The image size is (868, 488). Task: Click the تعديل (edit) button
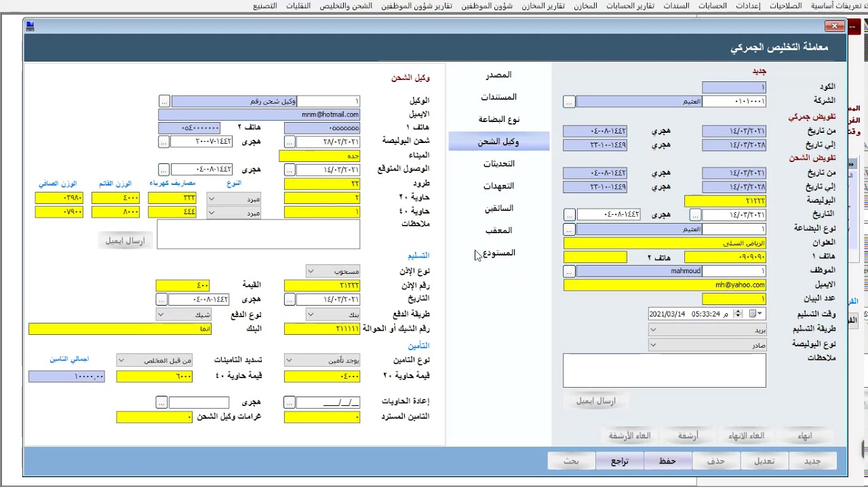(x=764, y=462)
